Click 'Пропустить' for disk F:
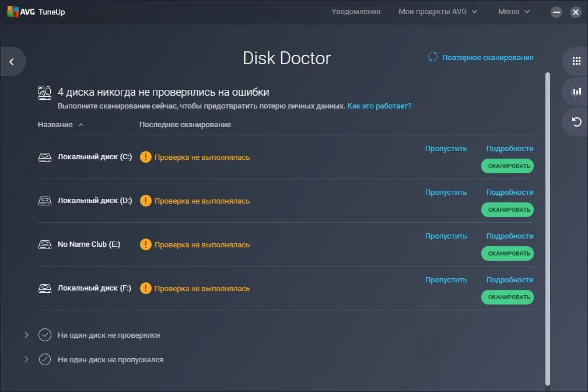 click(x=446, y=280)
